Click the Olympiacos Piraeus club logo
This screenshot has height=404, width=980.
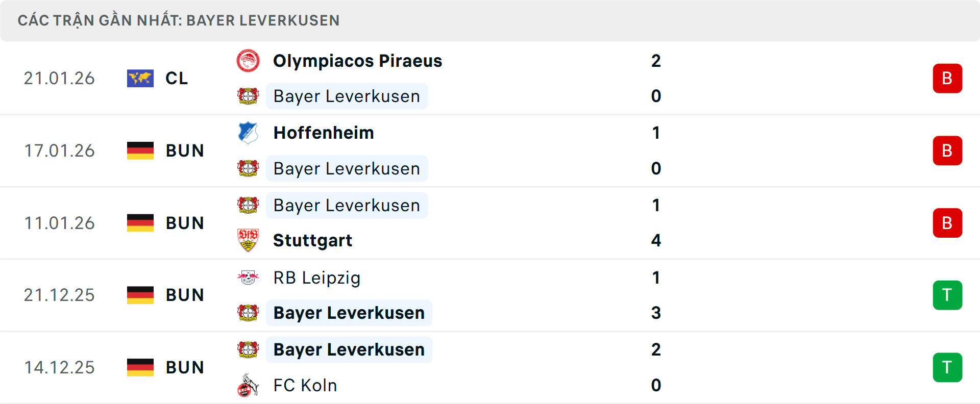pos(249,60)
